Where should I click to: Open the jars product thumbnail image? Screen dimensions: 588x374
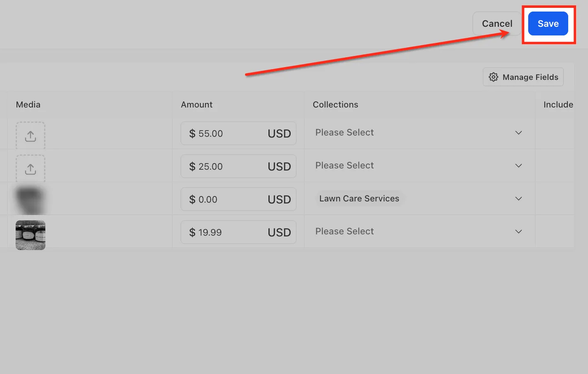[31, 235]
